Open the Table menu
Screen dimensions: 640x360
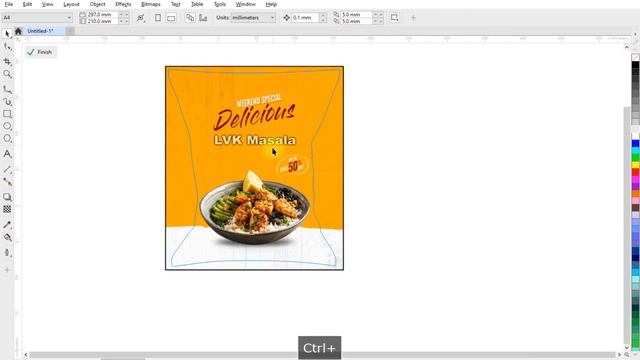pos(197,4)
